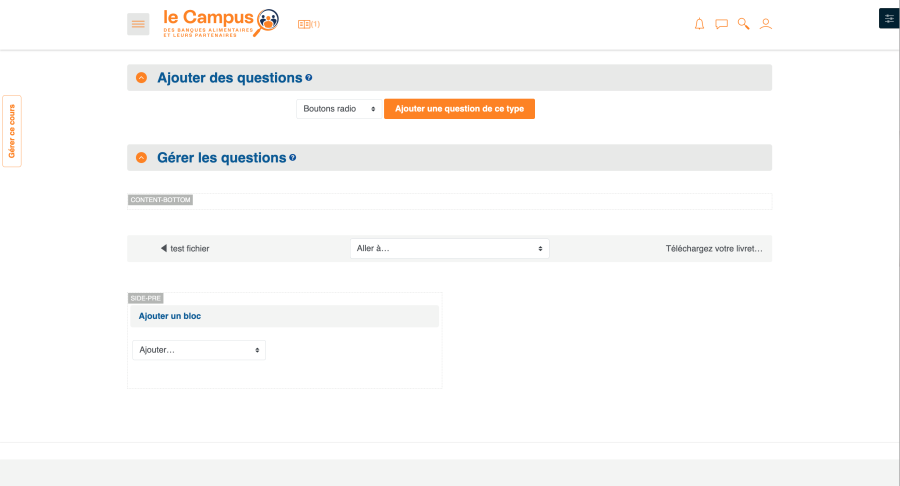Viewport: 900px width, 486px height.
Task: Click help icon beside Ajouter des questions
Action: [x=309, y=78]
